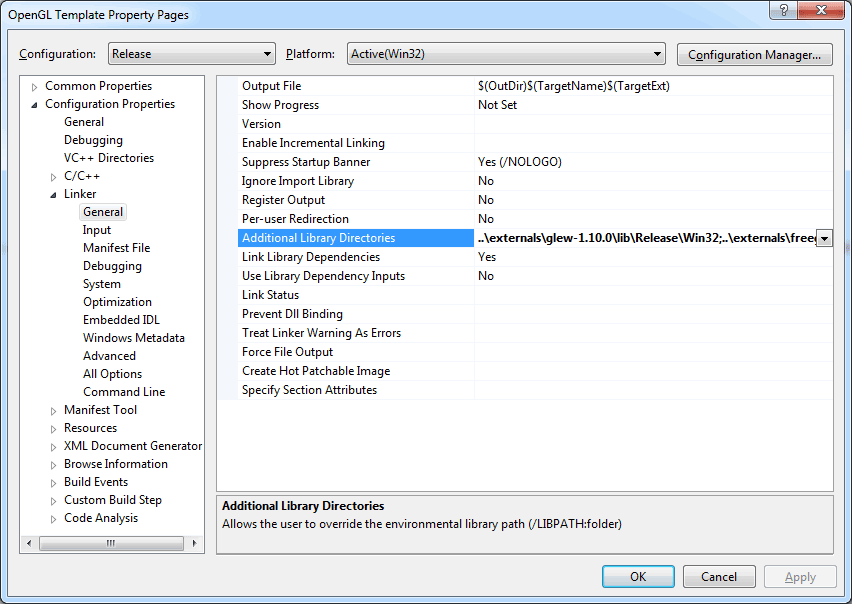Select Suppress Startup Banner property

[355, 162]
